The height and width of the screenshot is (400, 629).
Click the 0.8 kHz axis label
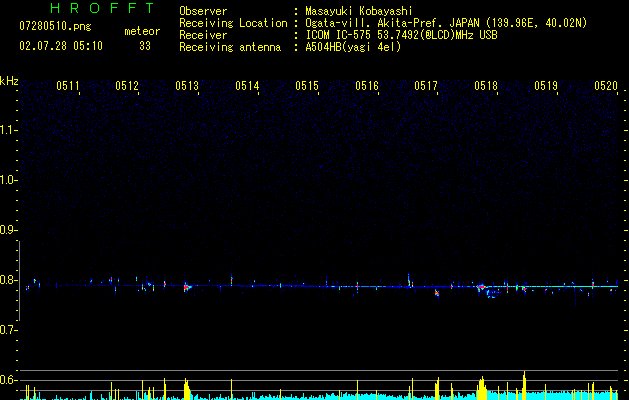tap(8, 280)
